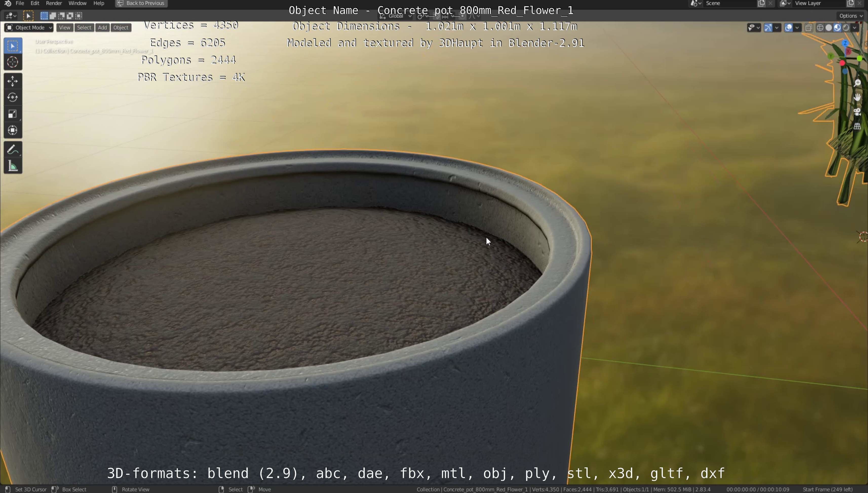
Task: Click the zoom view icon
Action: 857,83
